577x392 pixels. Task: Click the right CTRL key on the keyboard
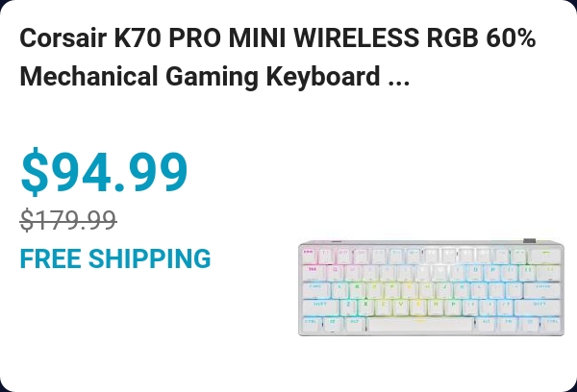(551, 323)
